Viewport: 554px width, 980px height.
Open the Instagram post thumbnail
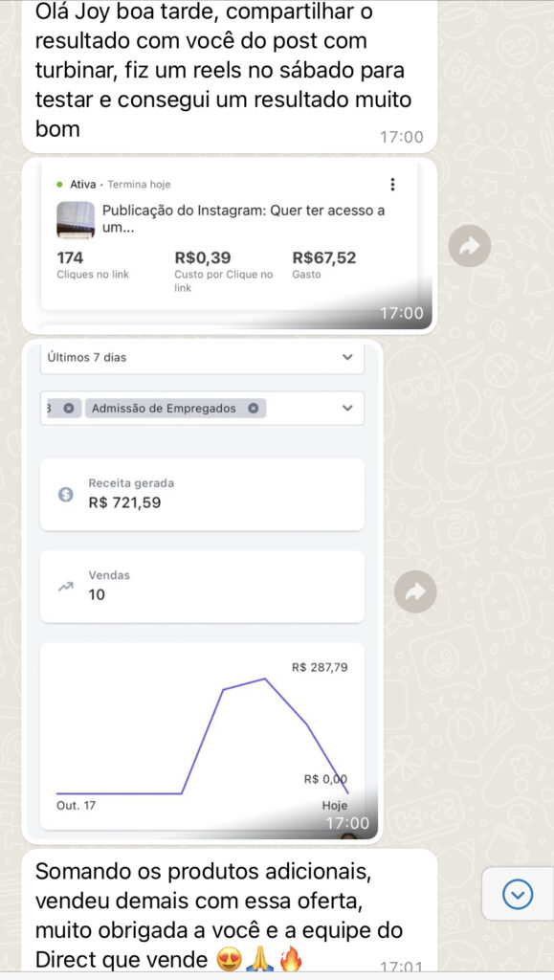76,219
